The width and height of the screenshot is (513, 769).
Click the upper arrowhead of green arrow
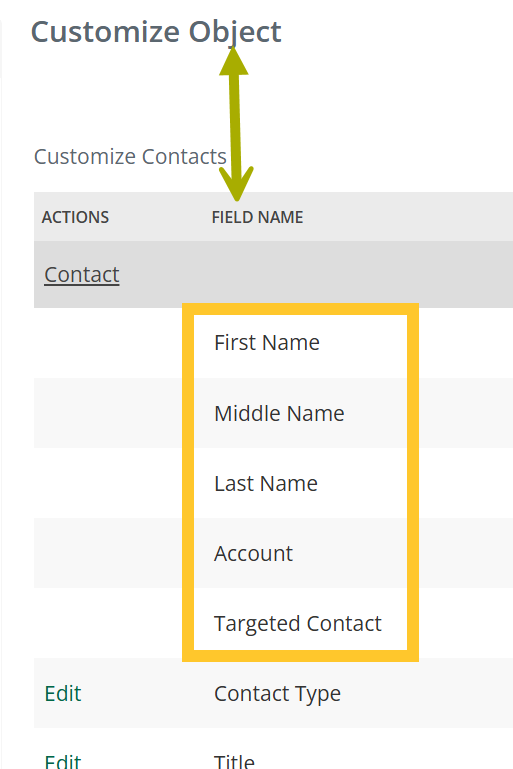pyautogui.click(x=233, y=61)
